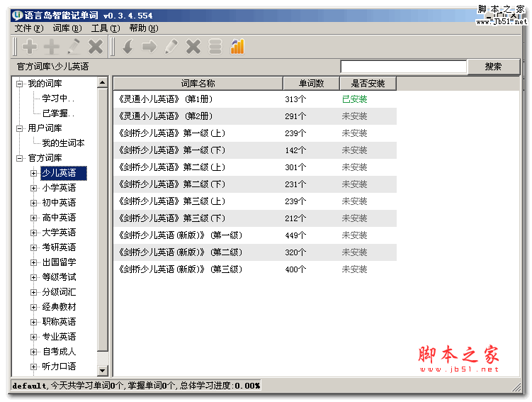
Task: Select 我的生词本 in the tree
Action: pyautogui.click(x=63, y=143)
